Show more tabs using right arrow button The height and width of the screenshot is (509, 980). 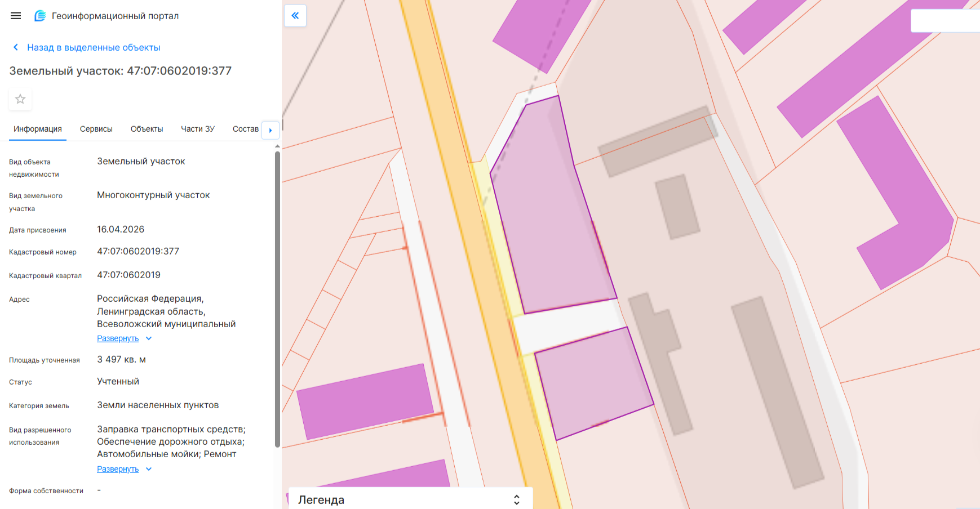pos(271,130)
